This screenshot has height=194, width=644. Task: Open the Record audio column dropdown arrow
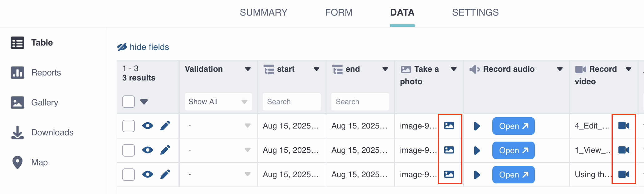click(x=560, y=69)
